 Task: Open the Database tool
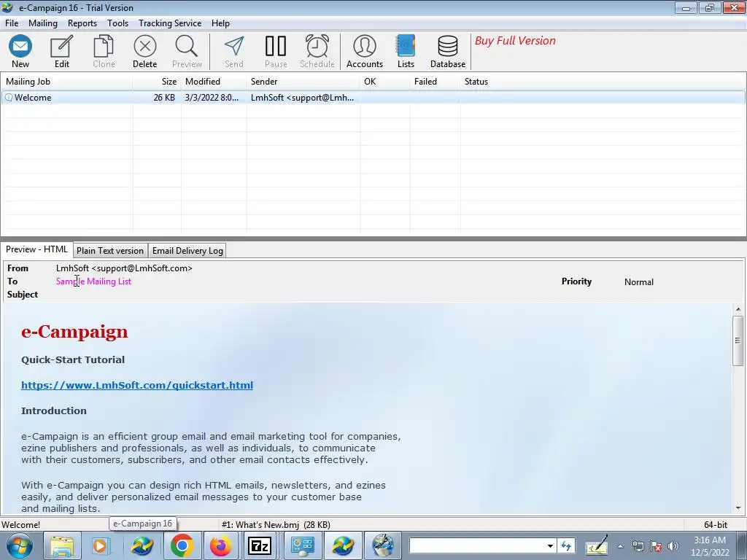click(x=448, y=52)
